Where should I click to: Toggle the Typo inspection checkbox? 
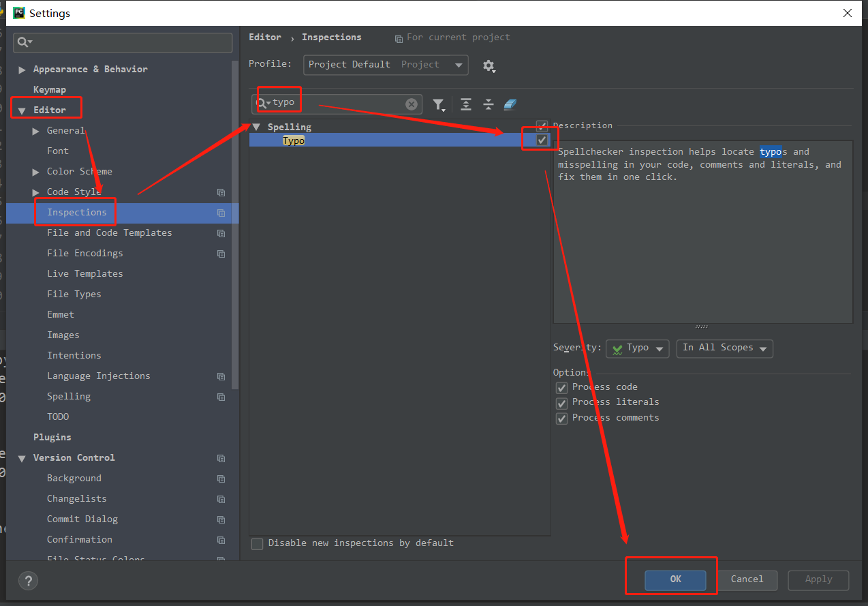pyautogui.click(x=542, y=140)
